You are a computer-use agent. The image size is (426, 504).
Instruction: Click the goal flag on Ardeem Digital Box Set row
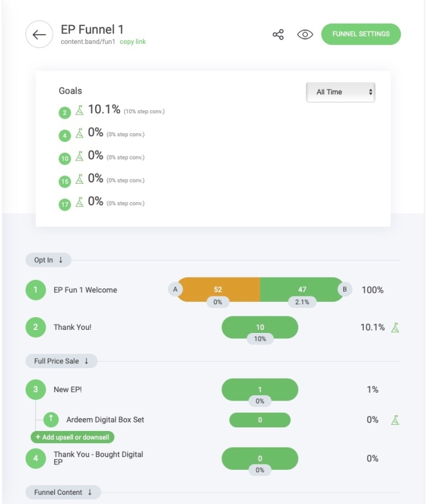pyautogui.click(x=395, y=420)
